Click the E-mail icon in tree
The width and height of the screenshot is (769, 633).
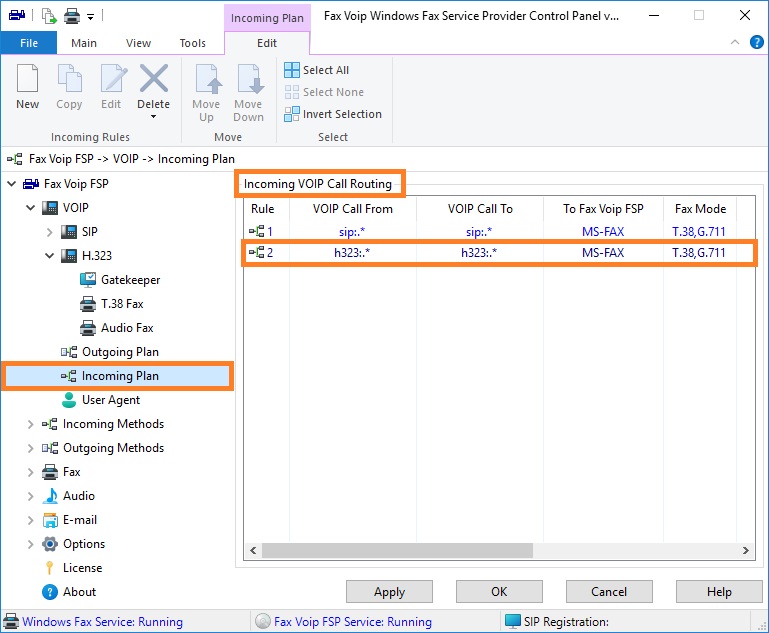click(50, 520)
